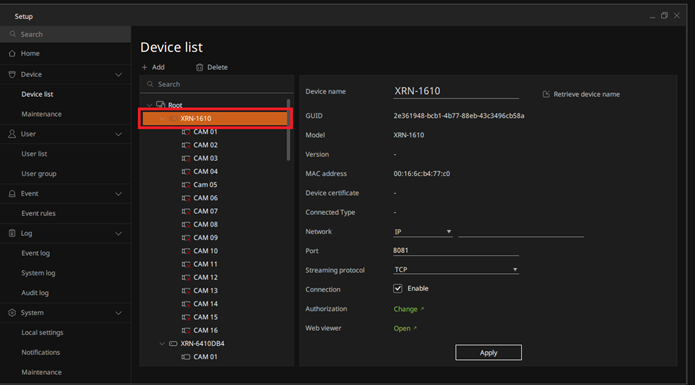This screenshot has height=385, width=695.
Task: Toggle the Connection Enable checkbox
Action: click(x=398, y=288)
